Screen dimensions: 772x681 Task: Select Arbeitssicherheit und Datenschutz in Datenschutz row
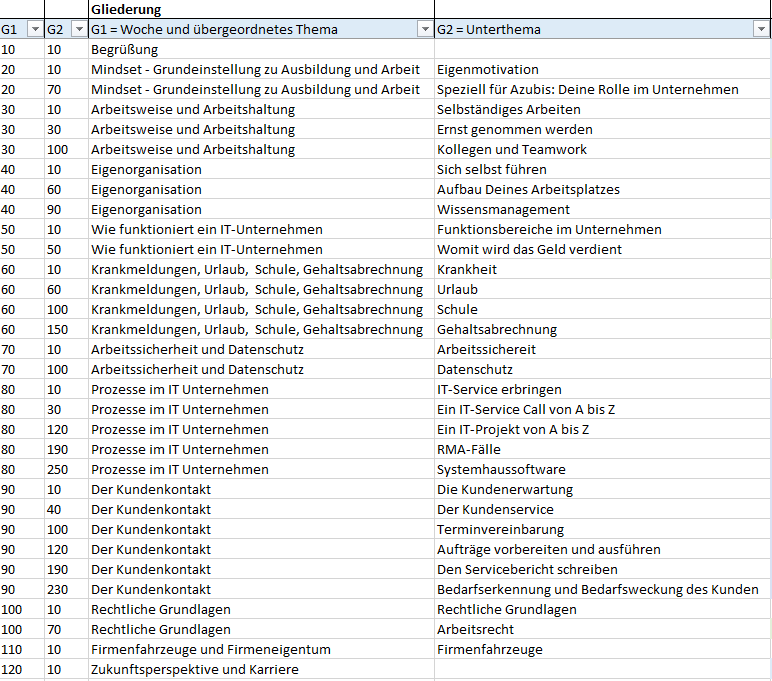[x=261, y=370]
